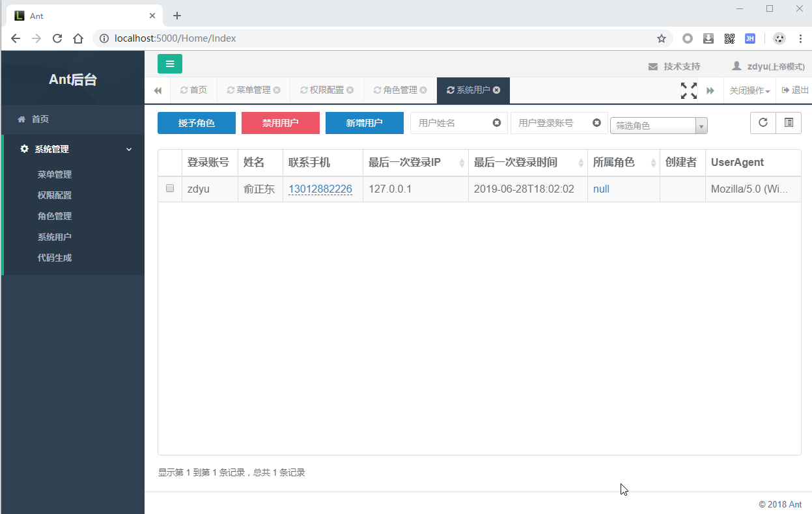
Task: Open a new browser tab with plus
Action: 177,16
